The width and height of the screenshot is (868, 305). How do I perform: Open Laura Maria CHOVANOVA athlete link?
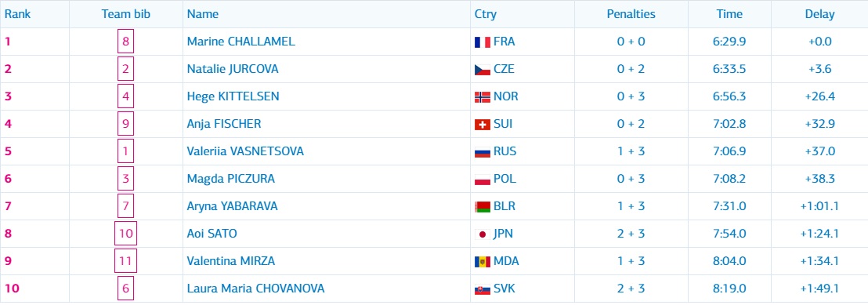(x=255, y=289)
